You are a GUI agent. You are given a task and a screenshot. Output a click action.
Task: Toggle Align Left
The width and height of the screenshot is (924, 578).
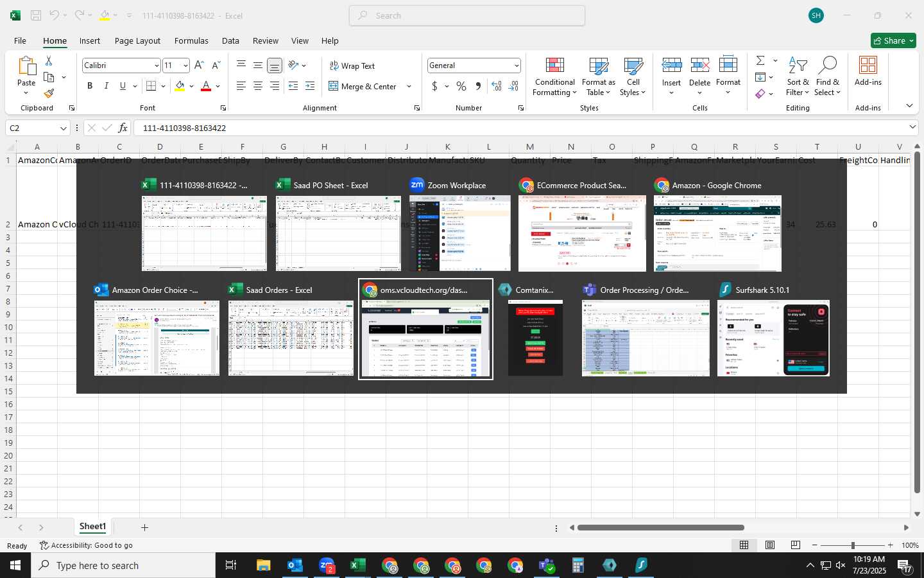(x=241, y=86)
